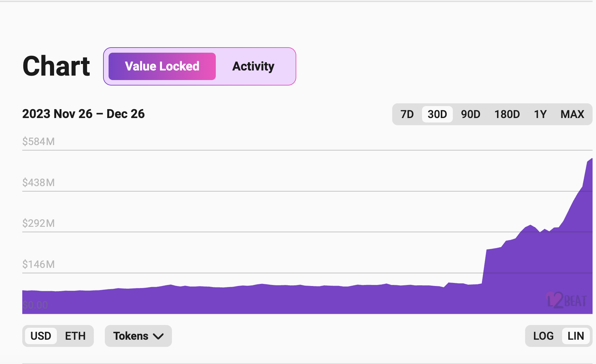This screenshot has width=596, height=364.
Task: Choose the 90D range option
Action: tap(470, 114)
